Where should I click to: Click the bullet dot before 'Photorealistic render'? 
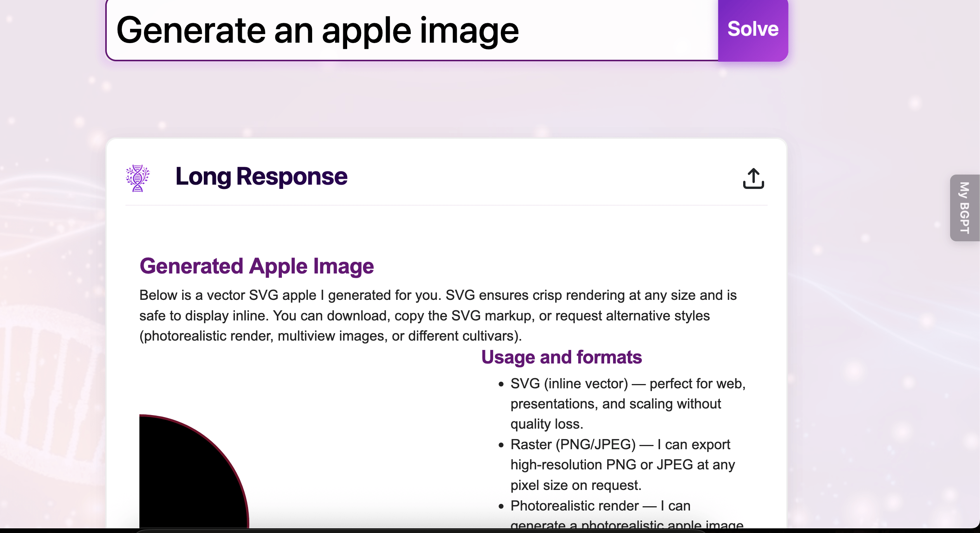tap(501, 507)
